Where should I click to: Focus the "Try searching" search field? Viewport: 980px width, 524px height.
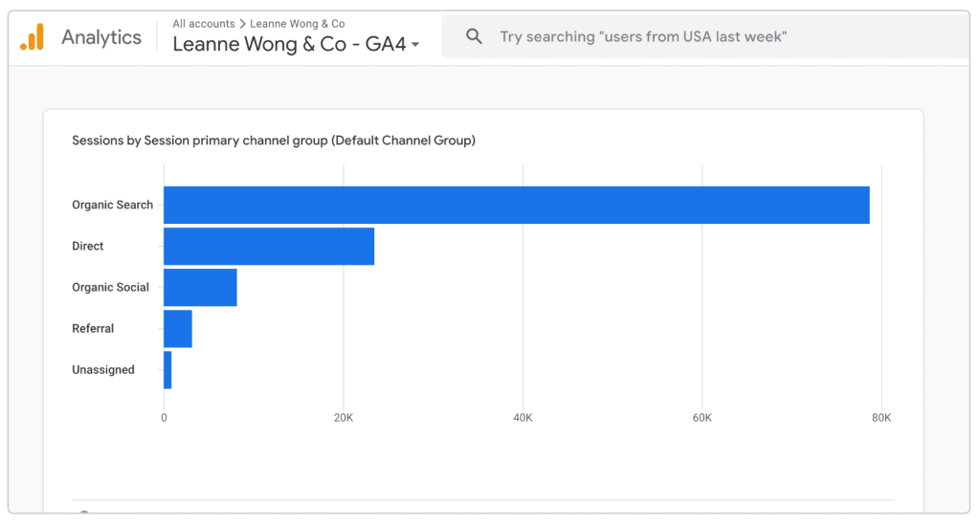pyautogui.click(x=641, y=37)
